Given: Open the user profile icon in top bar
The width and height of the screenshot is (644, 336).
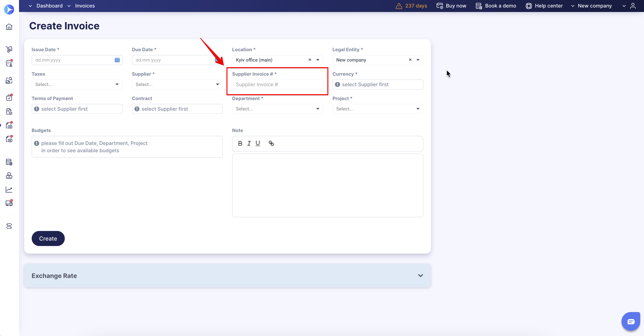Looking at the screenshot, I should 633,5.
